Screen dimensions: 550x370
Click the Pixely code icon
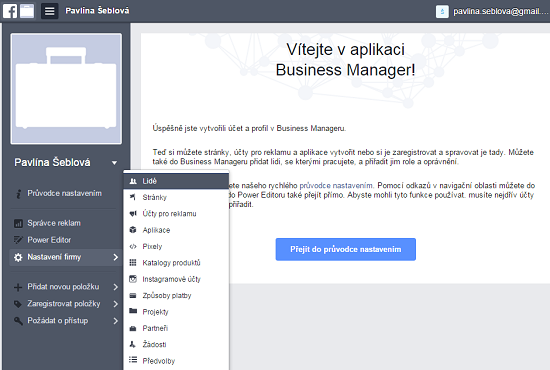[133, 247]
